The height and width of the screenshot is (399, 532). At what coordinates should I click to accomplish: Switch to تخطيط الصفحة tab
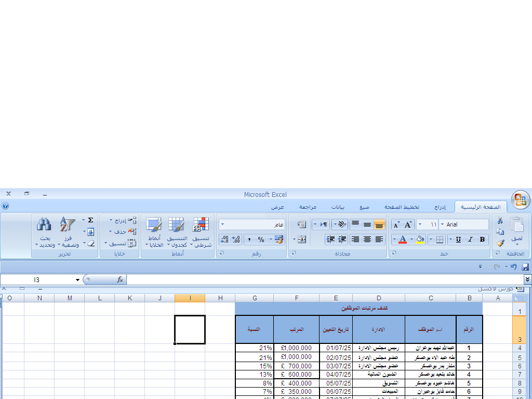(x=402, y=207)
